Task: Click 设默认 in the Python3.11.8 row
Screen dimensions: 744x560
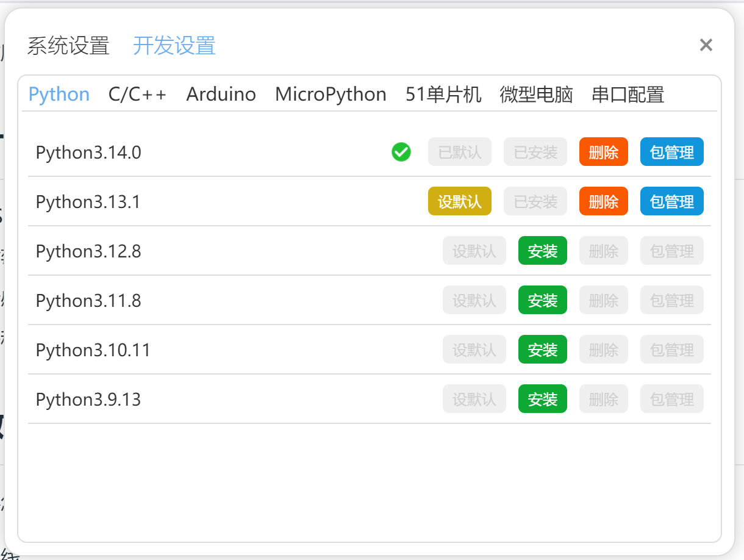Action: [x=474, y=300]
